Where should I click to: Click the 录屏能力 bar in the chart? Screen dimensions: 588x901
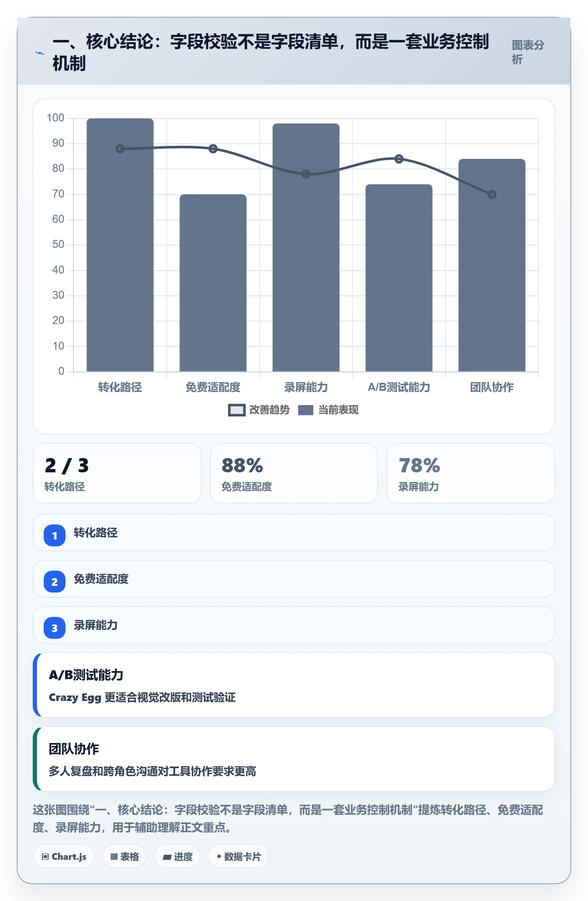click(306, 248)
